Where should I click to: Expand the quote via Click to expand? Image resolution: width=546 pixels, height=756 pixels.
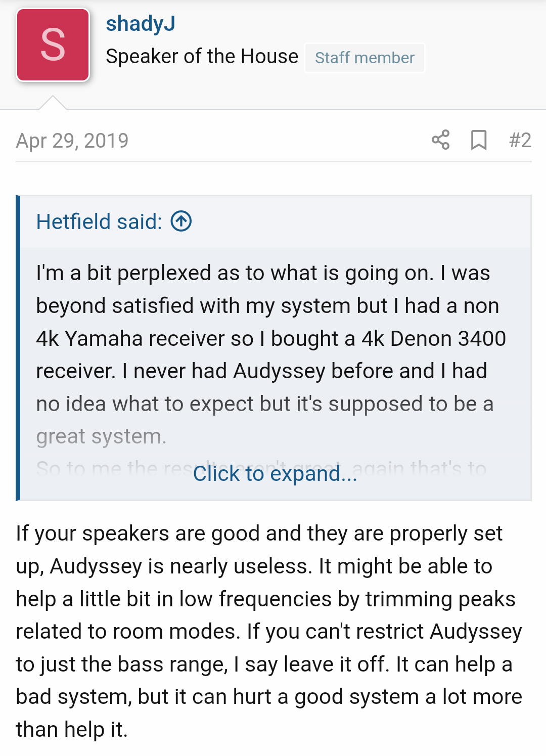pyautogui.click(x=275, y=474)
